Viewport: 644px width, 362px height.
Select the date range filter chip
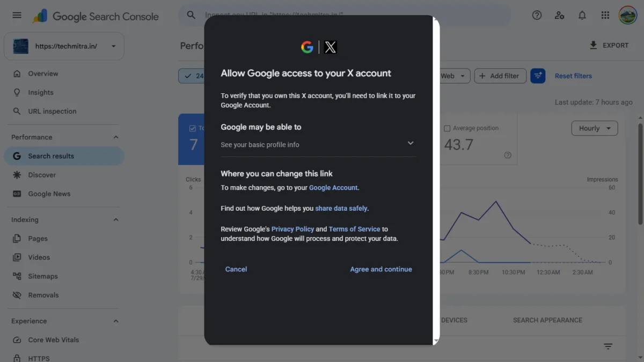coord(191,76)
